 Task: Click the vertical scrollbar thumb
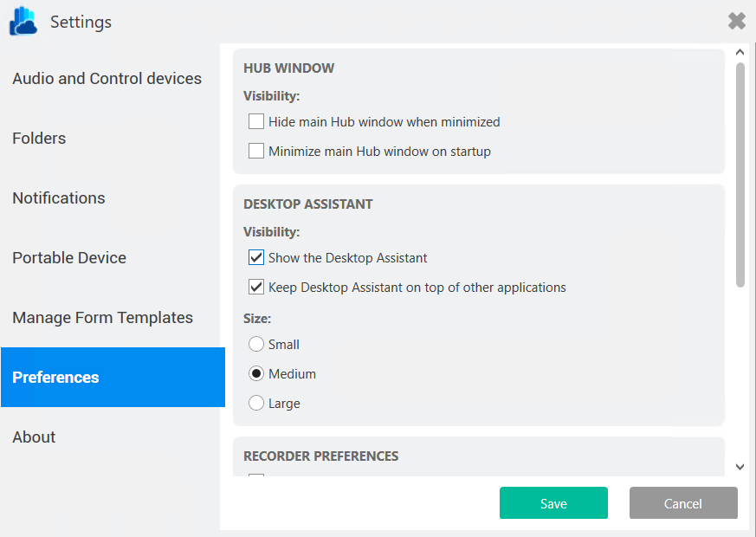click(740, 173)
